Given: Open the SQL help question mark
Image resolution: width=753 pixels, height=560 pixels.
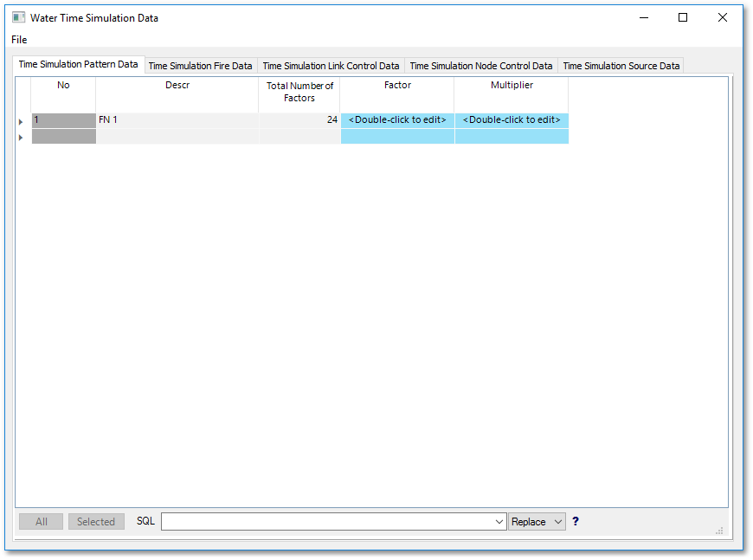Looking at the screenshot, I should (x=576, y=521).
